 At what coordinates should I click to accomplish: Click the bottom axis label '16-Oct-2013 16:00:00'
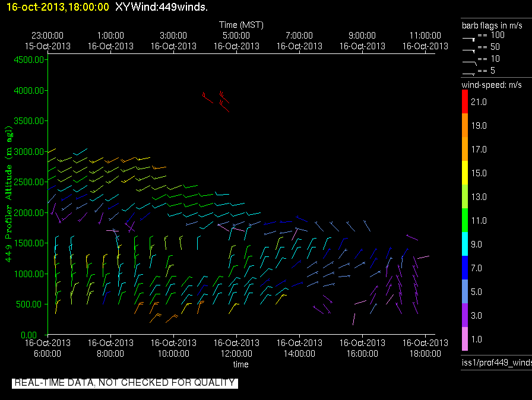point(362,348)
